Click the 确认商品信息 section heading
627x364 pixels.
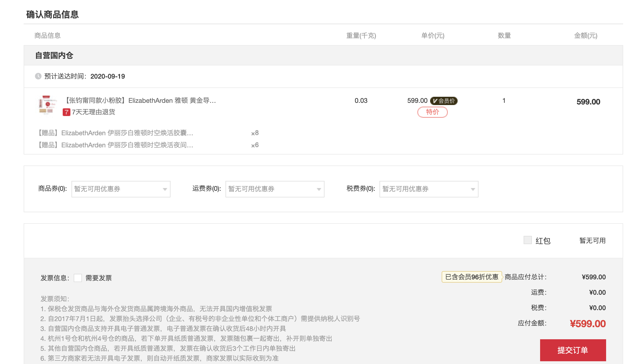(53, 15)
